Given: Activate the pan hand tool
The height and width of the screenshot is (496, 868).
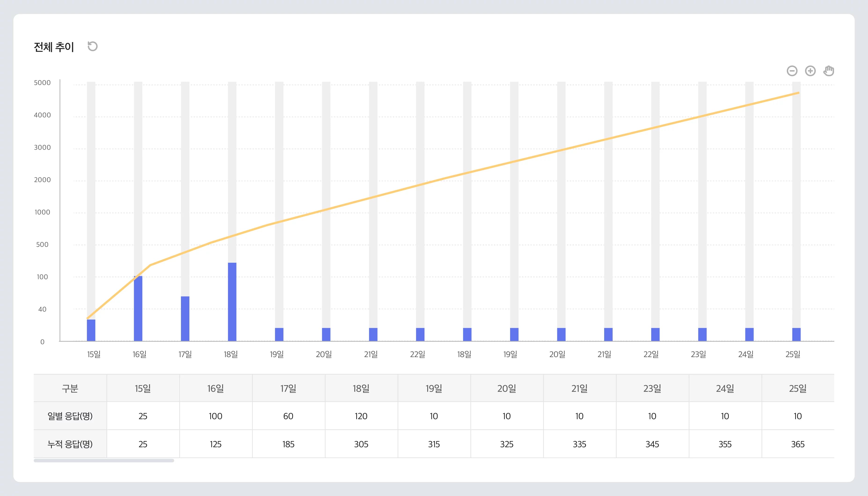Looking at the screenshot, I should pyautogui.click(x=828, y=71).
